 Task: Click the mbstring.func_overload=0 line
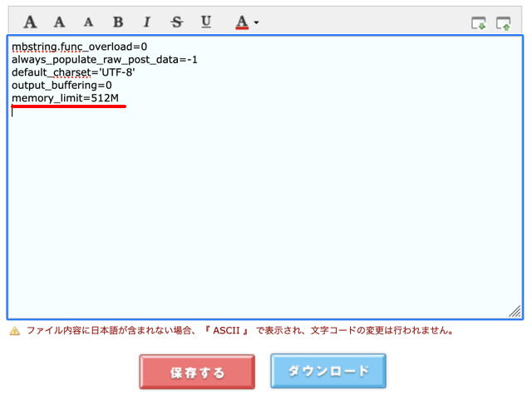(79, 47)
